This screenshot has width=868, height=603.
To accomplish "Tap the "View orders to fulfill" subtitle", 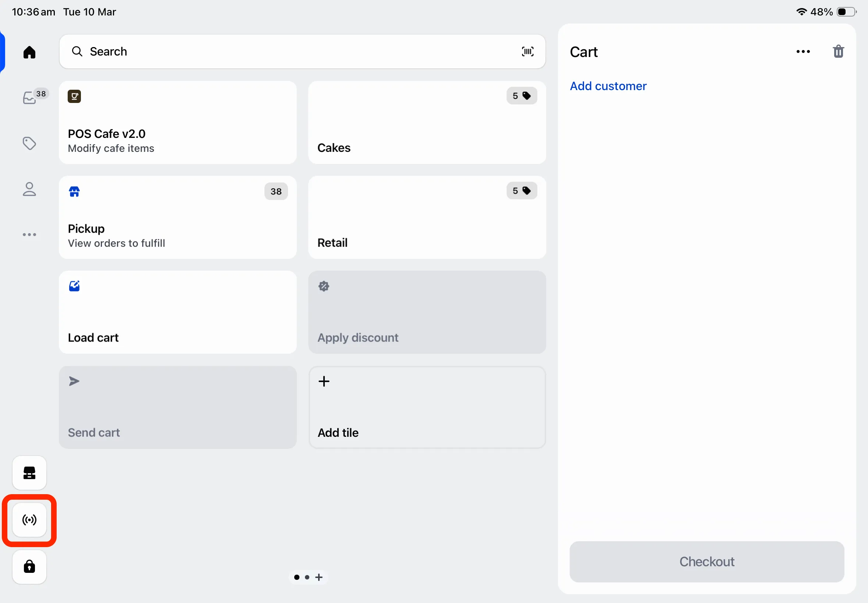I will (116, 243).
